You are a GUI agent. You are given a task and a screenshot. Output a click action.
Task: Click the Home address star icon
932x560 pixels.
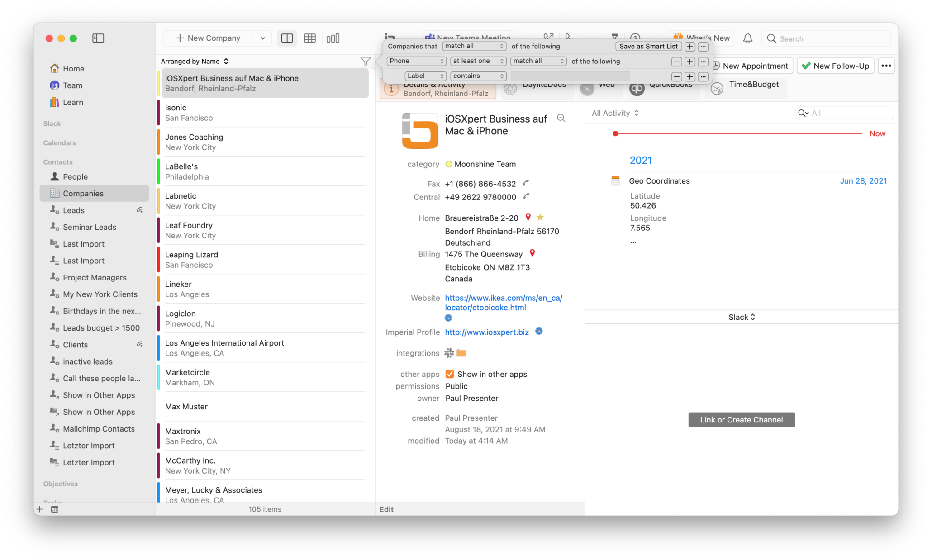540,217
